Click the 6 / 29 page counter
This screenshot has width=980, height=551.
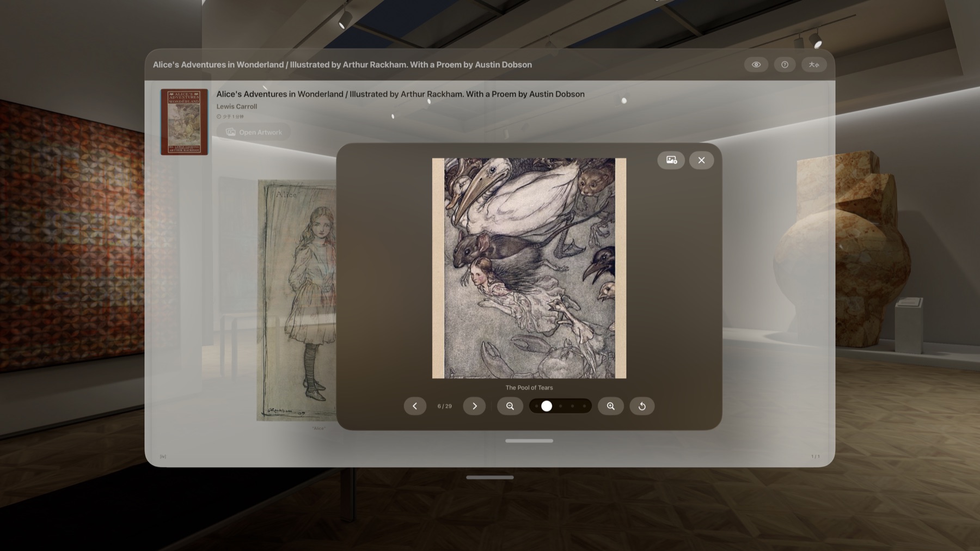coord(445,406)
